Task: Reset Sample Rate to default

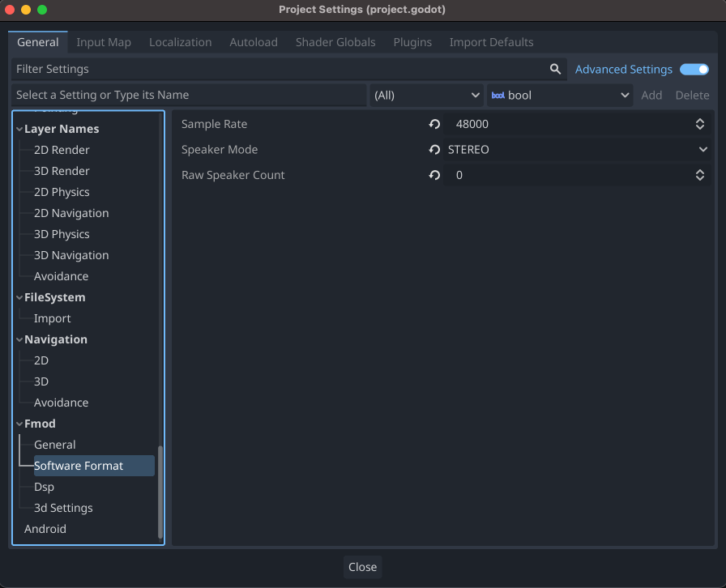Action: tap(434, 124)
